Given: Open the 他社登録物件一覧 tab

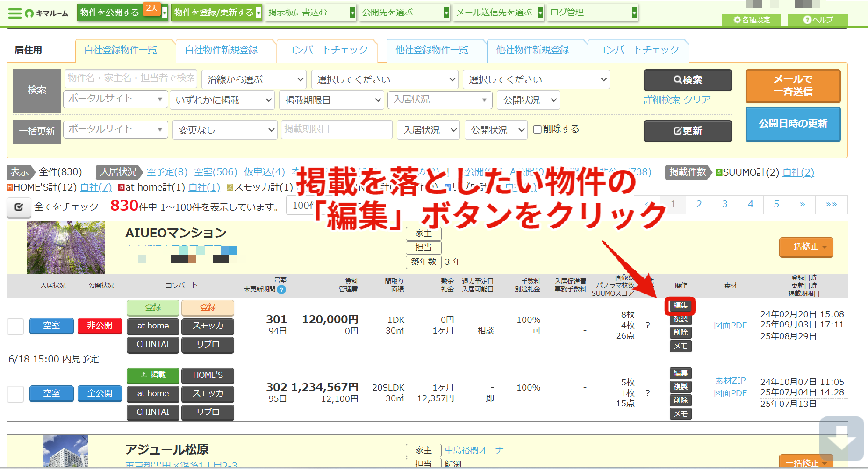Looking at the screenshot, I should pos(431,50).
